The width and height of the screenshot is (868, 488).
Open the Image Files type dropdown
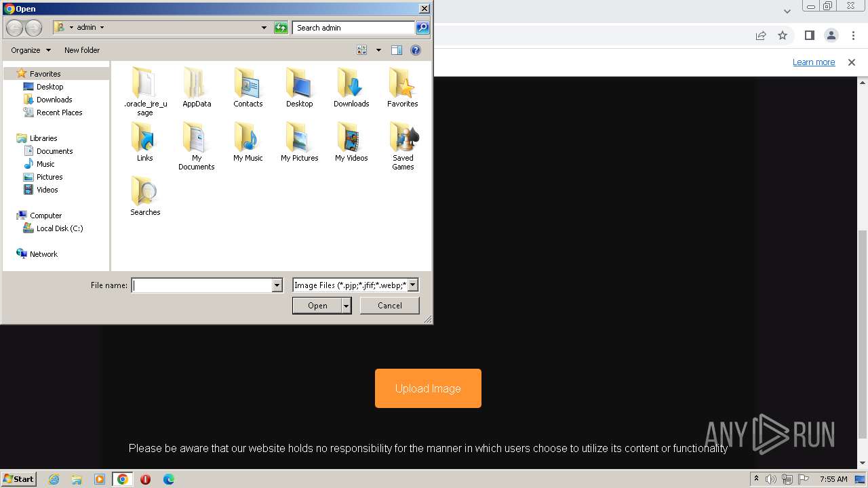[x=412, y=285]
